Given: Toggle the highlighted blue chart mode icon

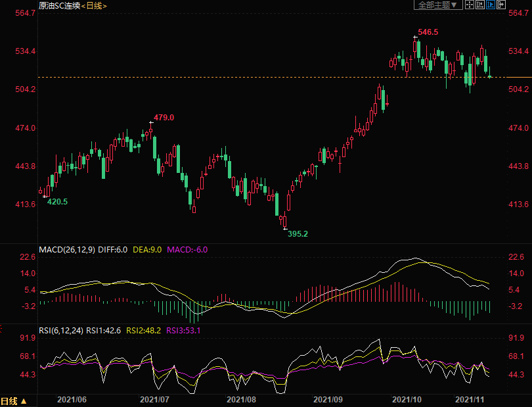Looking at the screenshot, I should click(x=490, y=5).
